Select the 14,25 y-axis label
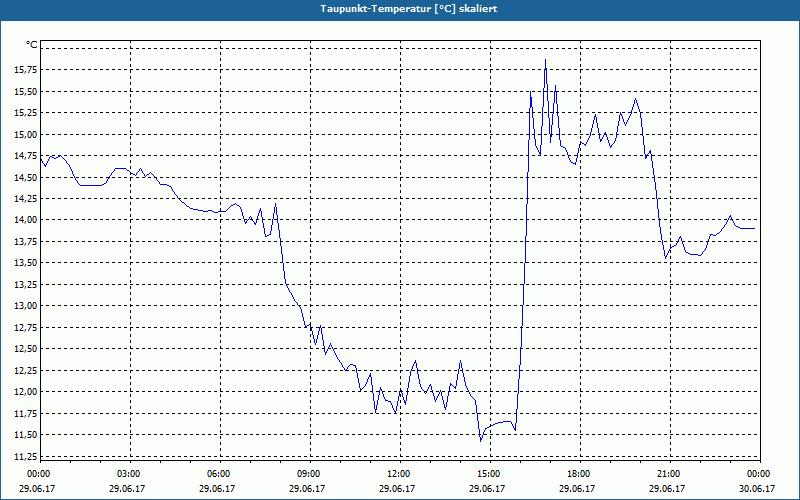This screenshot has height=500, width=800. point(26,199)
